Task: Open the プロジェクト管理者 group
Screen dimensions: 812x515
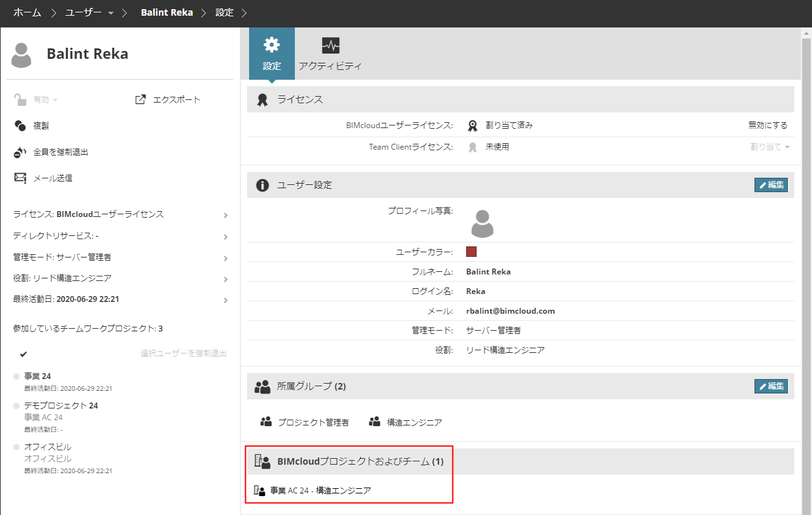Action: point(313,422)
